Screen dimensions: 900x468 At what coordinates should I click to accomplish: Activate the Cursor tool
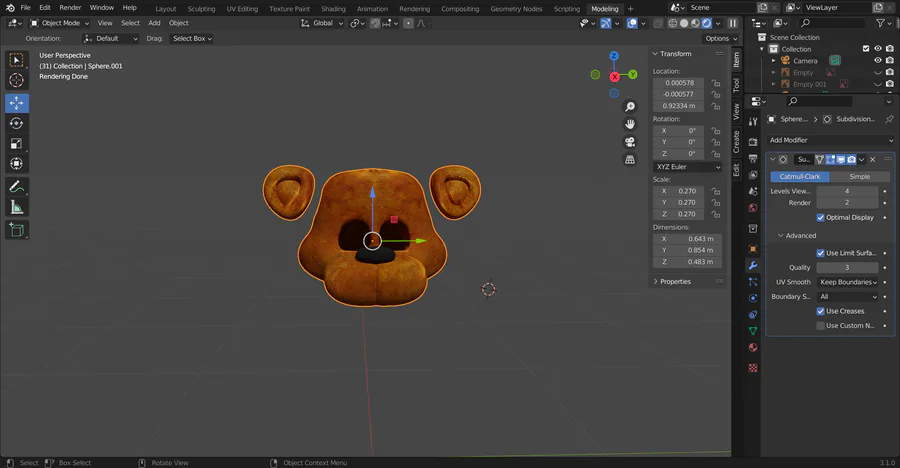click(17, 80)
